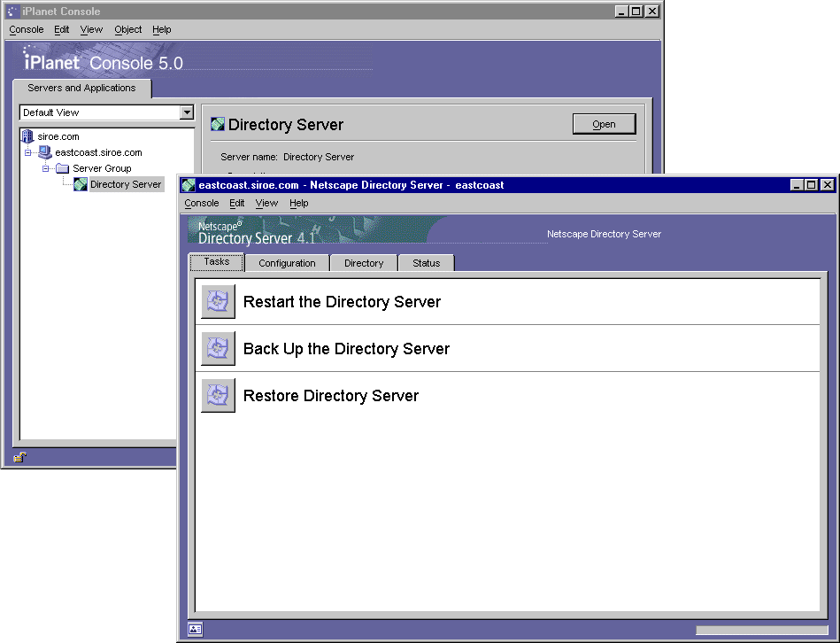Open the Object menu in iPlanet Console
Viewport: 840px width, 643px height.
tap(128, 29)
